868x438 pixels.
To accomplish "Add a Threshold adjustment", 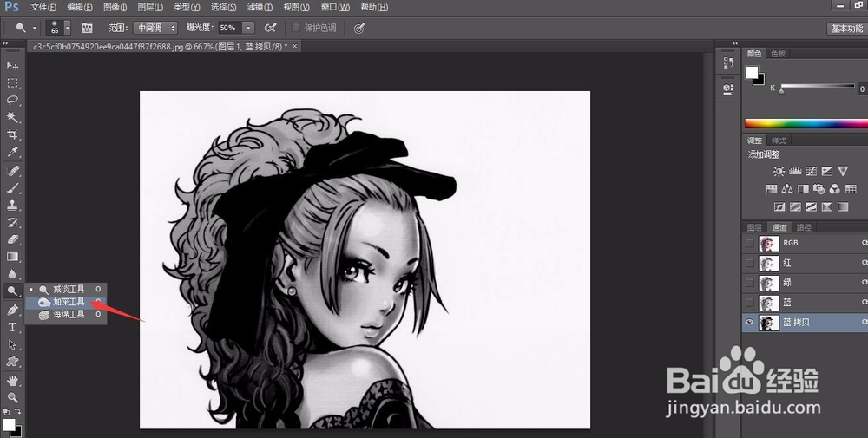I will [812, 206].
